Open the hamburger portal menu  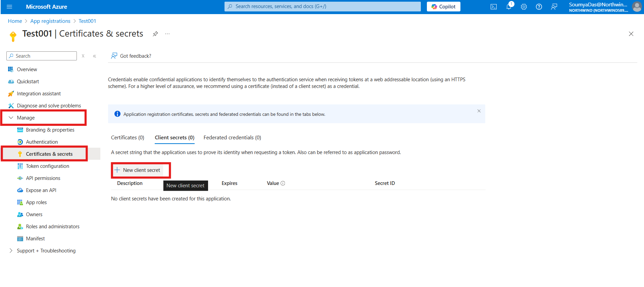pyautogui.click(x=9, y=7)
